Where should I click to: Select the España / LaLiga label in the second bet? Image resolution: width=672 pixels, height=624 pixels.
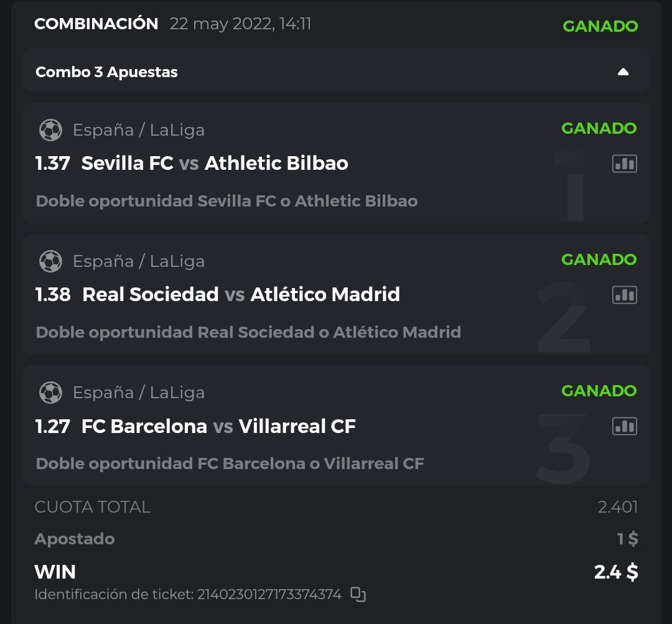coord(138,261)
